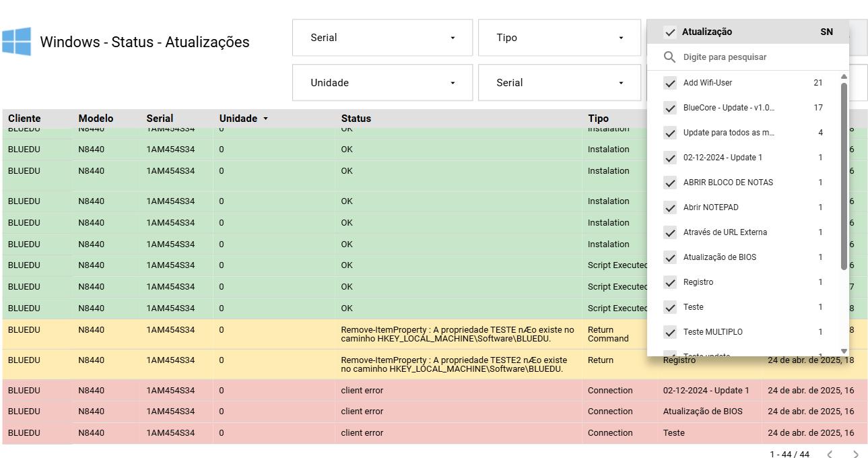Expand the Tipo dropdown filter
This screenshot has width=868, height=458.
560,38
